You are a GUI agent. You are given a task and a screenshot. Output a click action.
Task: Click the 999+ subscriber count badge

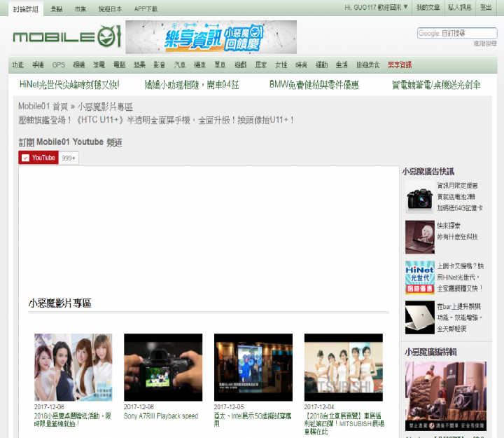(x=69, y=158)
